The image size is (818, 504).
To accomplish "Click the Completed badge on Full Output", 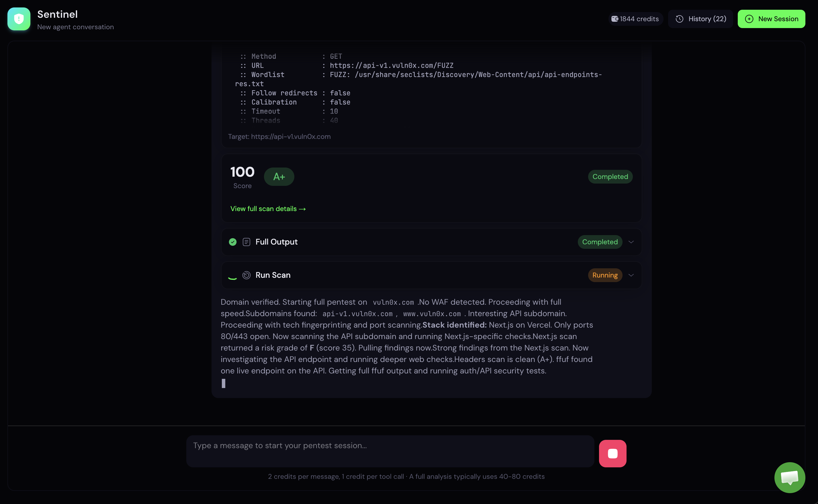I will pyautogui.click(x=600, y=242).
